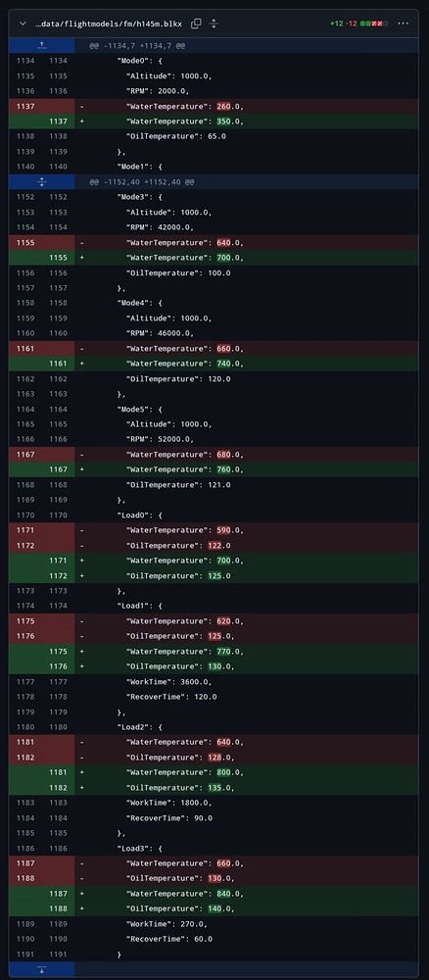Click the -12 deletions count
Image resolution: width=429 pixels, height=980 pixels.
point(352,24)
